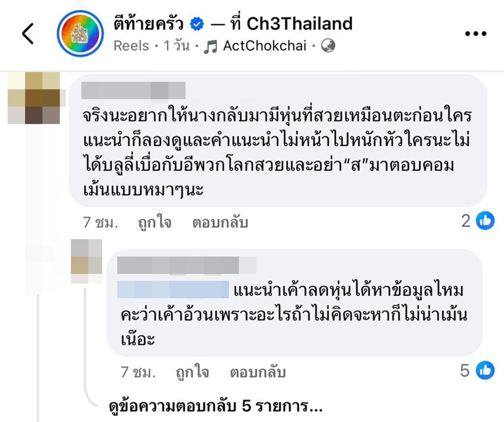Reply to the first comment with ตอบกลับ

click(220, 223)
